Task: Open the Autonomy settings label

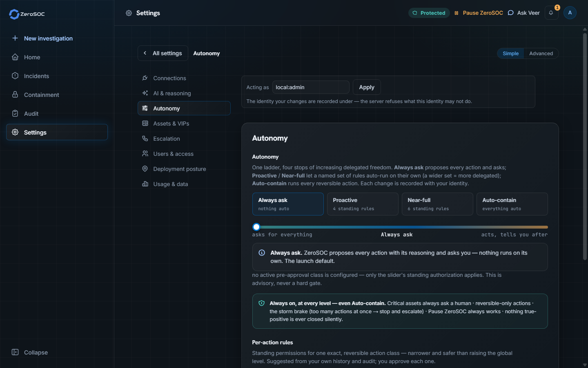Action: click(166, 108)
